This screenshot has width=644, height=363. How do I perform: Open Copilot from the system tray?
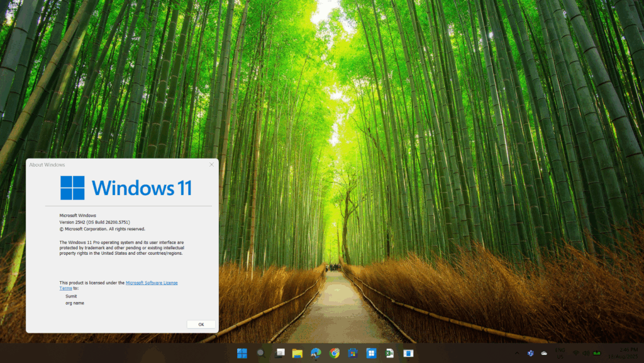coord(530,353)
